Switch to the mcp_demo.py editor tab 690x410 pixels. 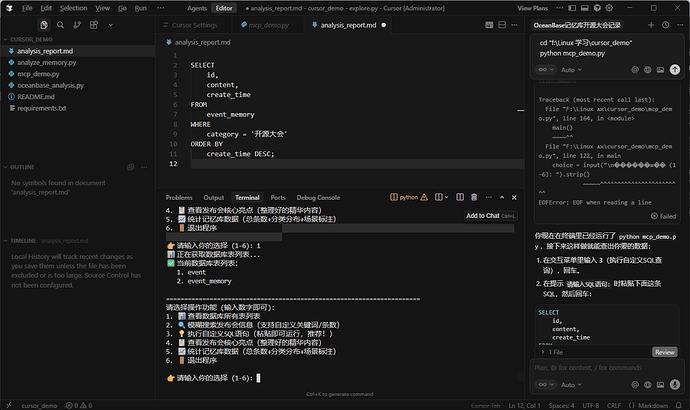[x=266, y=25]
